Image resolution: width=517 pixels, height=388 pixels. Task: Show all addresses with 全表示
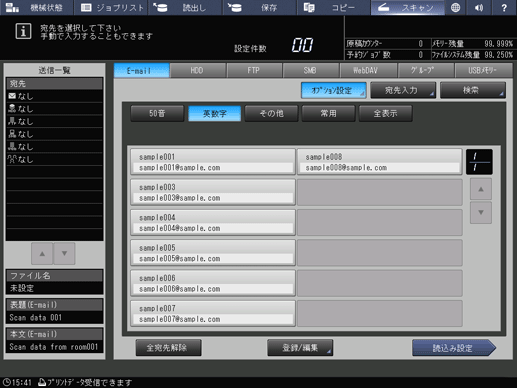point(386,113)
